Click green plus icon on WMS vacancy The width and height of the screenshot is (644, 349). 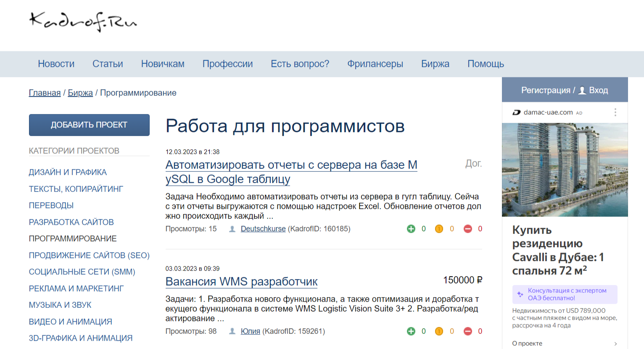tap(411, 331)
